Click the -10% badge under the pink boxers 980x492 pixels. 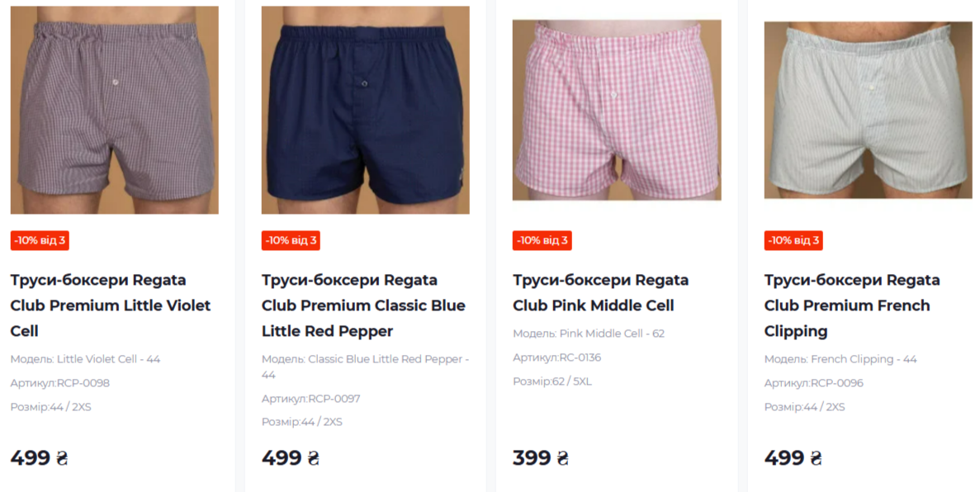pyautogui.click(x=542, y=240)
